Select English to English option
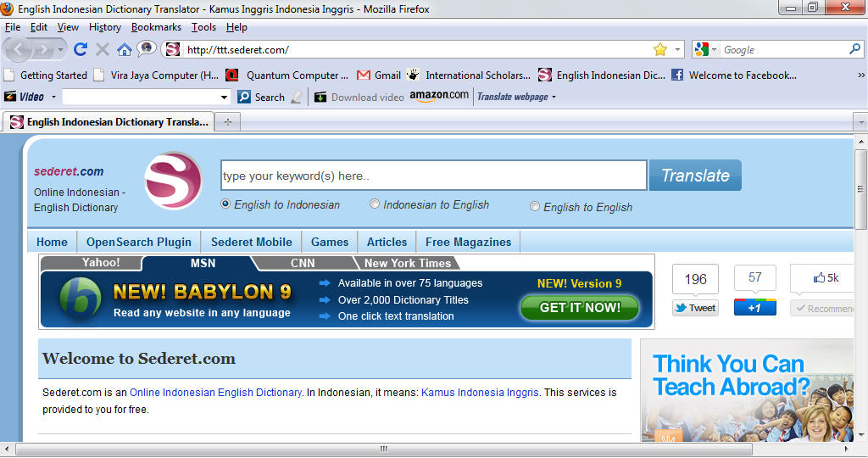Viewport: 868px width, 458px height. [x=535, y=206]
